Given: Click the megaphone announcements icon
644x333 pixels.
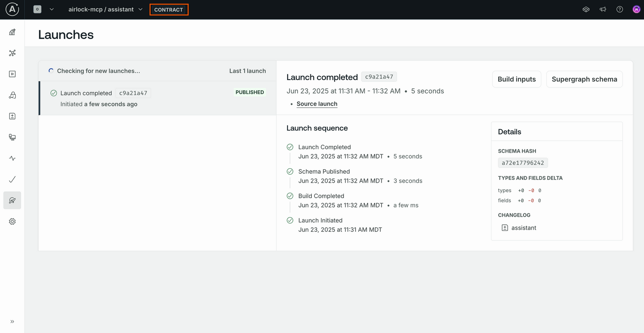Looking at the screenshot, I should 602,9.
